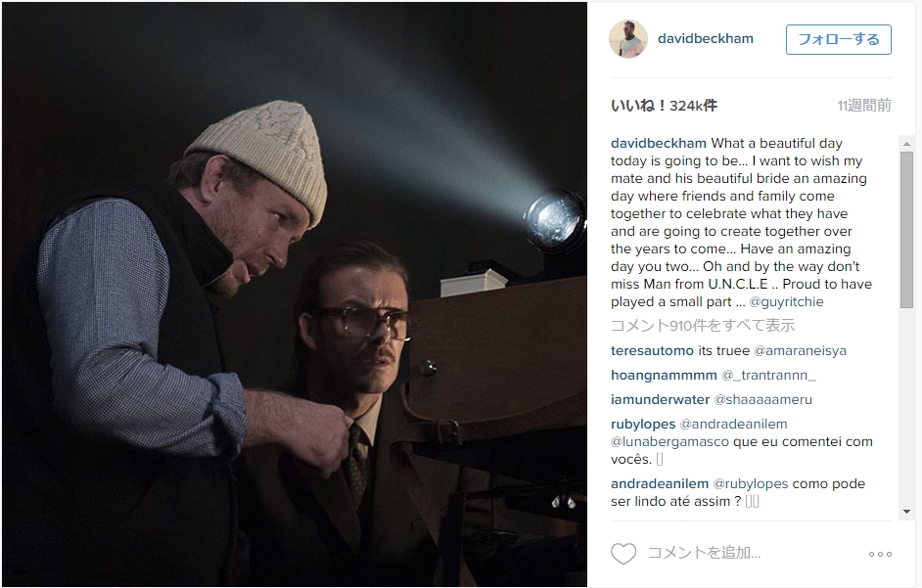This screenshot has width=922, height=588.
Task: Open andradeanilem commenter username
Action: pyautogui.click(x=659, y=484)
